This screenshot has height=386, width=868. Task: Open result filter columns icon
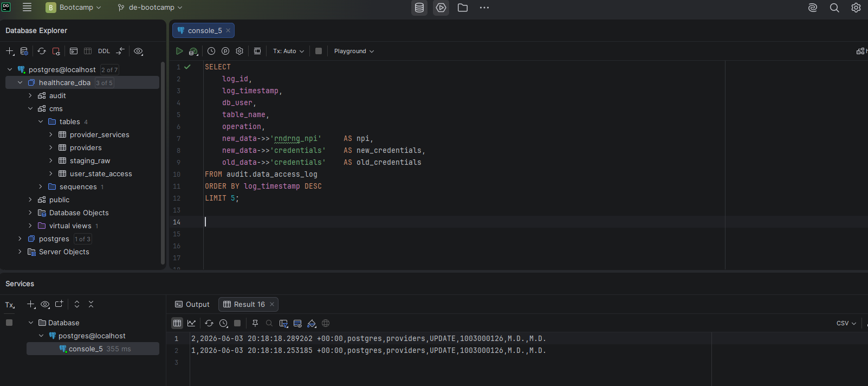coord(283,323)
